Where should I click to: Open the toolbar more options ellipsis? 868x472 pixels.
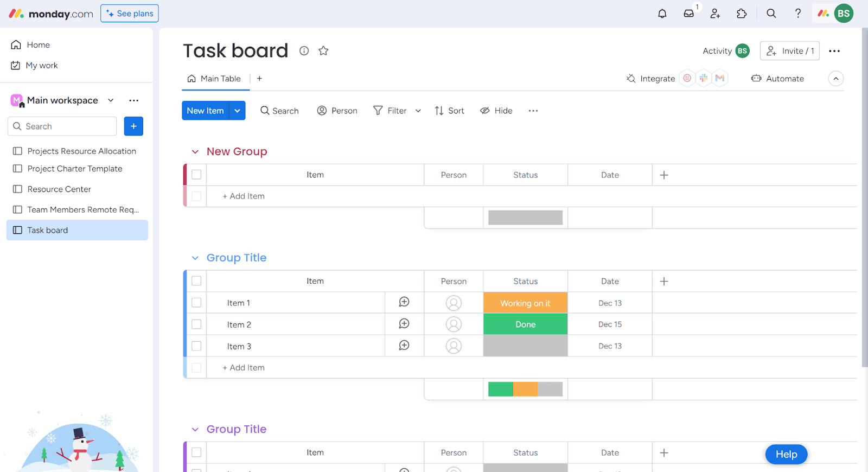[533, 111]
